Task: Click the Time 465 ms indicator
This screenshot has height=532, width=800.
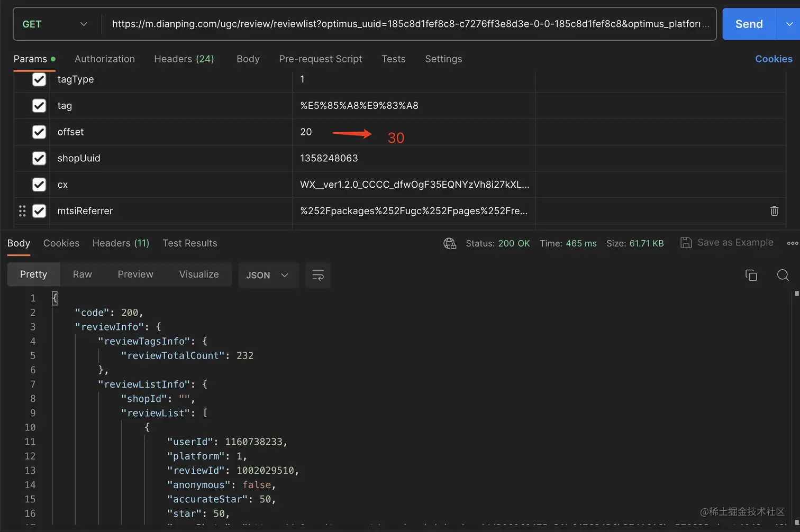Action: pyautogui.click(x=568, y=243)
